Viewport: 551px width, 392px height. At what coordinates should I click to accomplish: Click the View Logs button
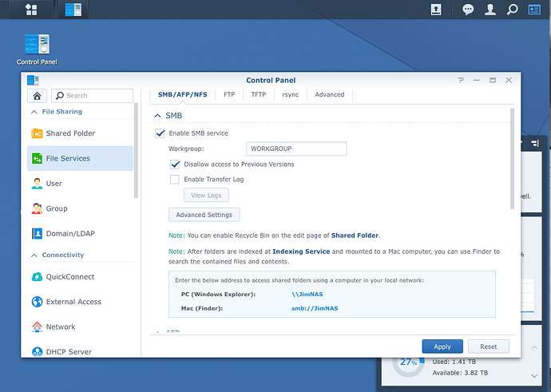coord(206,196)
